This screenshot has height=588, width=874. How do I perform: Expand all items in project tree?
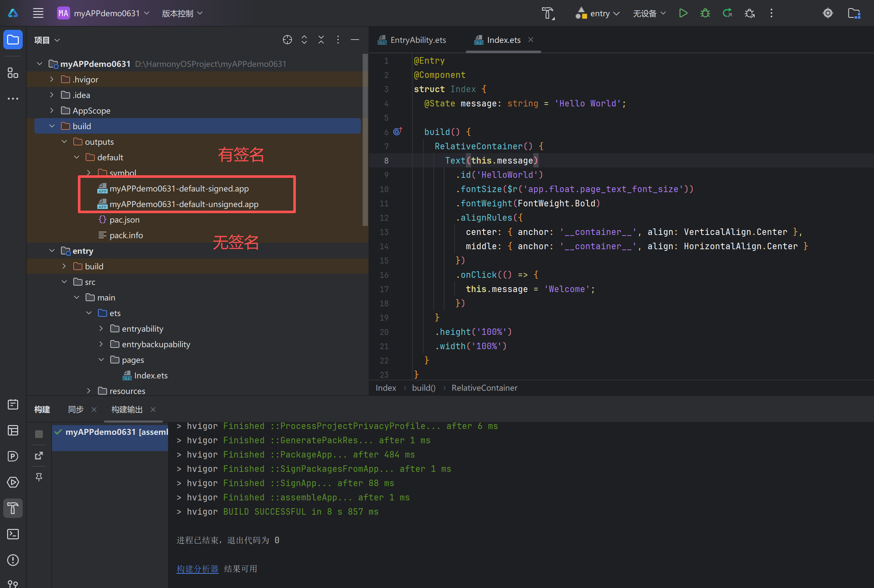304,40
